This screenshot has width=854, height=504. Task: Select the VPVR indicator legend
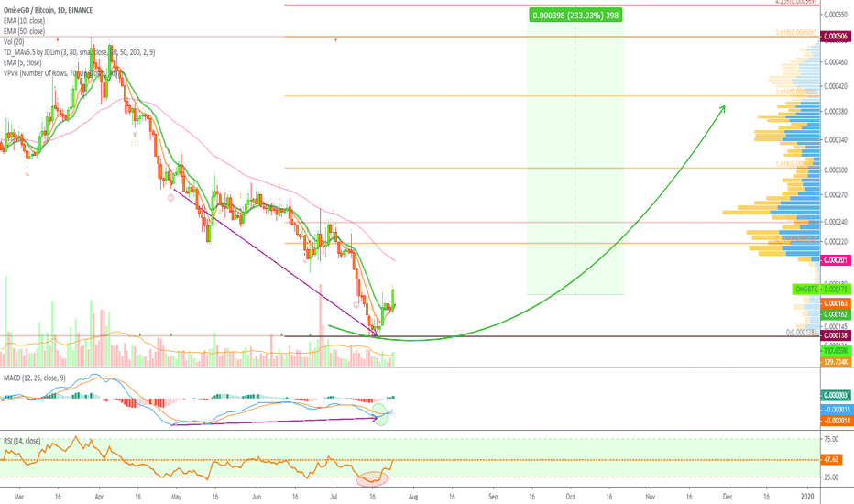click(x=61, y=73)
